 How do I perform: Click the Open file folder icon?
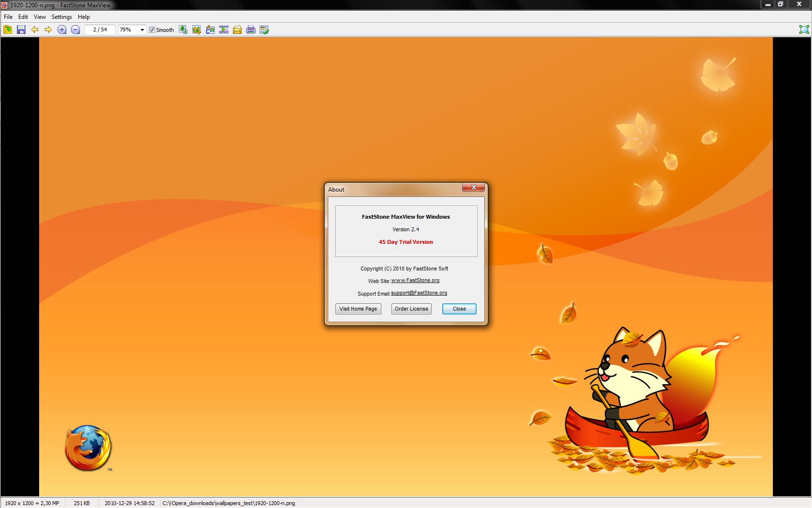coord(8,30)
